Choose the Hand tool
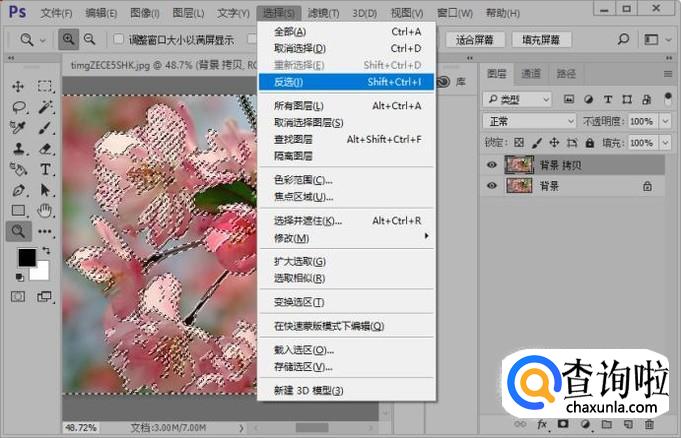Screen dimensions: 681x438 45,210
